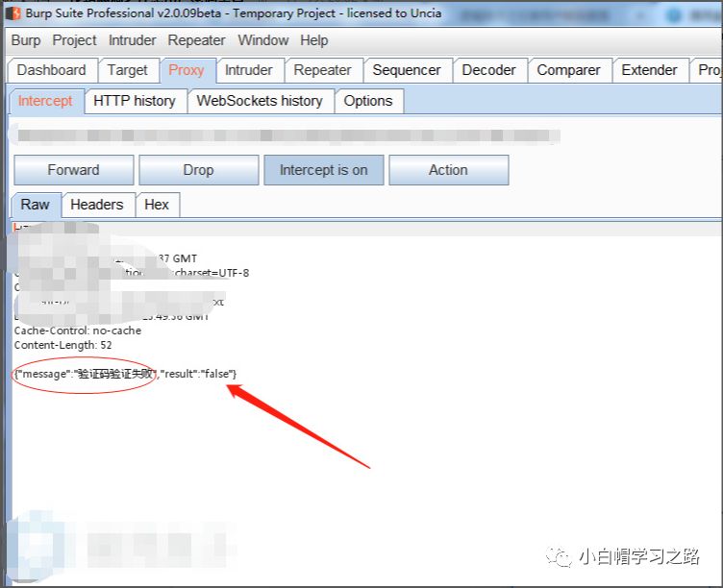The height and width of the screenshot is (588, 723).
Task: Open the Window menu
Action: pos(263,40)
